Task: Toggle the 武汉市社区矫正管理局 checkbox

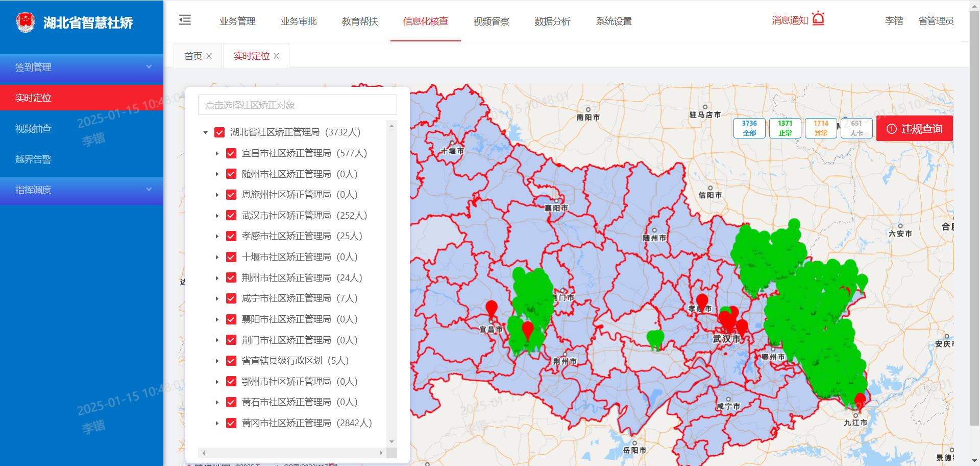Action: click(x=231, y=216)
